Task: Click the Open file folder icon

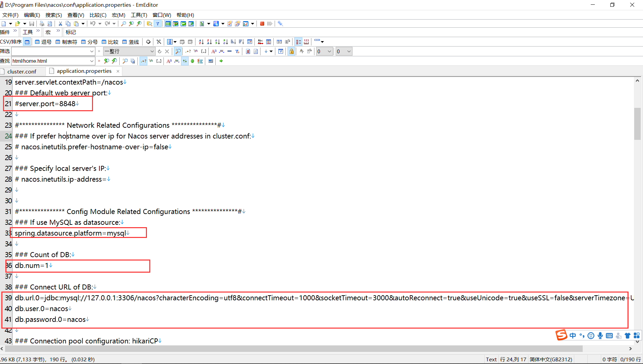Action: [18, 24]
